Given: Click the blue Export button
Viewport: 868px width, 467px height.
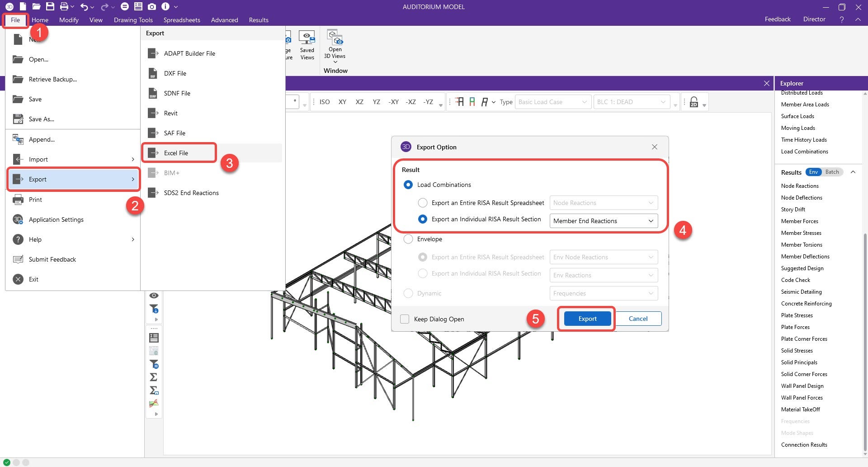Looking at the screenshot, I should 587,319.
